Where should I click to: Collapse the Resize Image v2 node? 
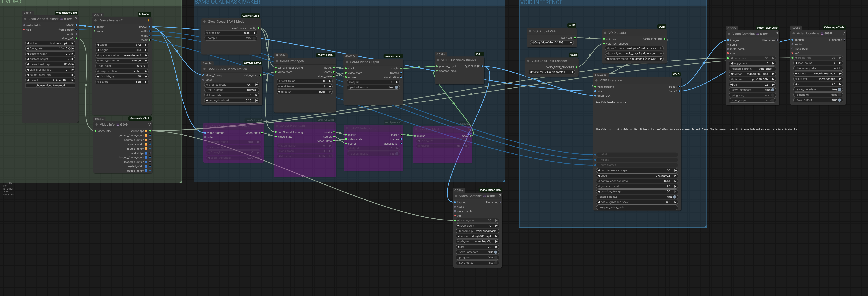click(x=96, y=20)
